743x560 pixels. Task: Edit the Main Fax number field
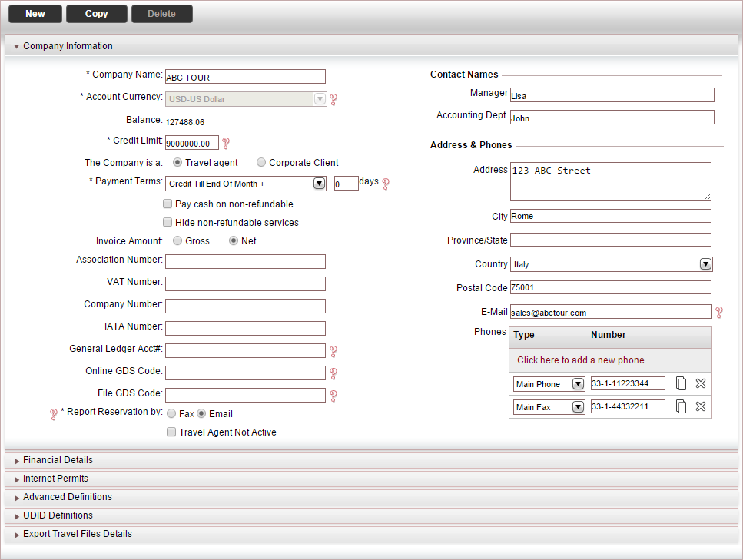628,406
